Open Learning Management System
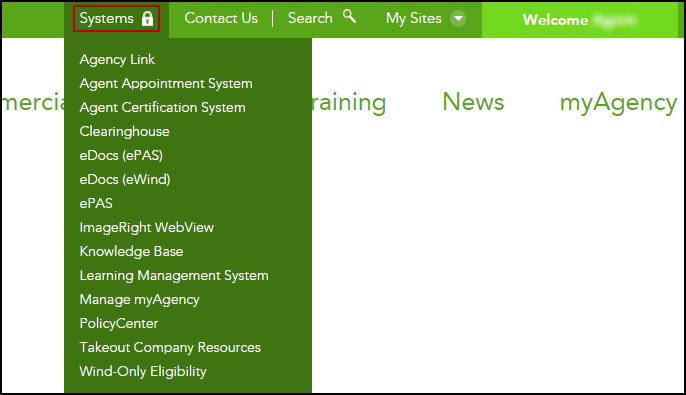The width and height of the screenshot is (686, 395). point(174,276)
